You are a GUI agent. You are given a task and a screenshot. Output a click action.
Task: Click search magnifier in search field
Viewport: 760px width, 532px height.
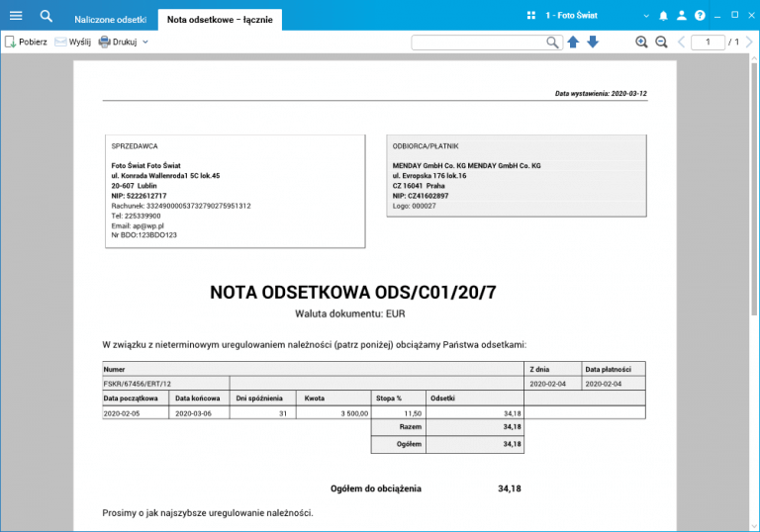[552, 43]
